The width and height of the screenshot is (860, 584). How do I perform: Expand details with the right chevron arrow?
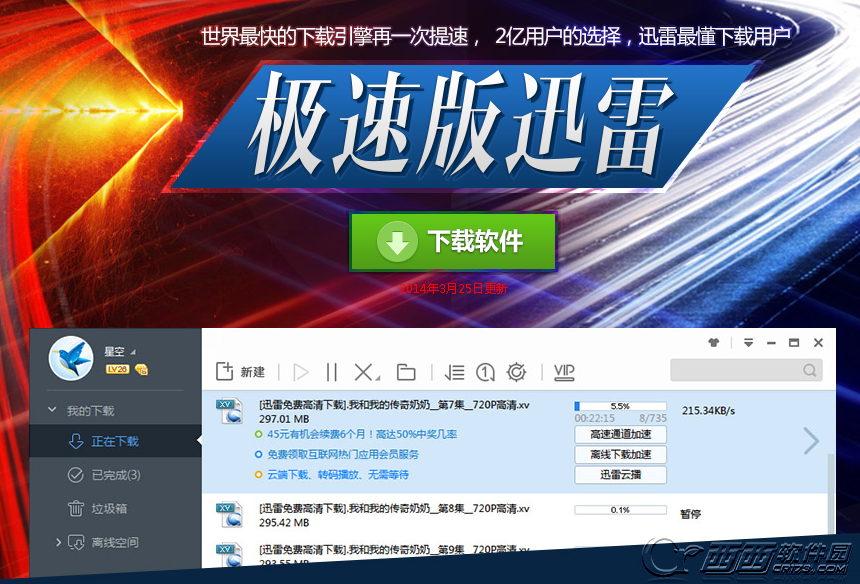coord(811,441)
